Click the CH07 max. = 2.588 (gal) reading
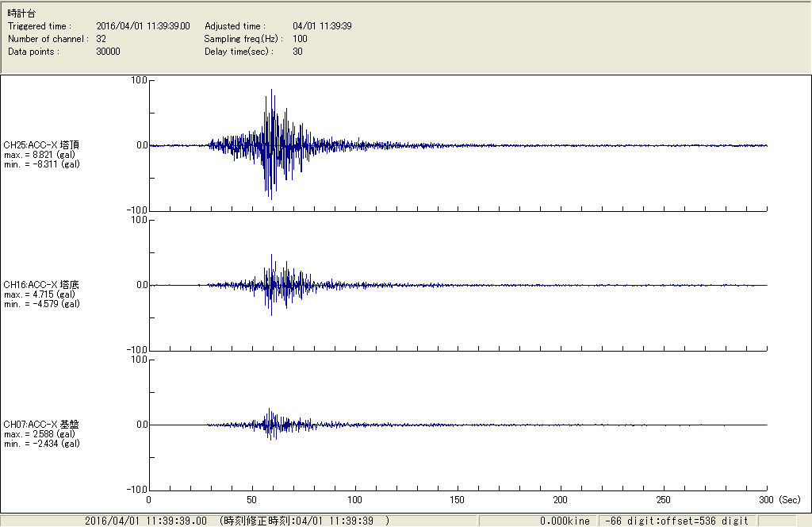This screenshot has height=527, width=812. coord(39,434)
